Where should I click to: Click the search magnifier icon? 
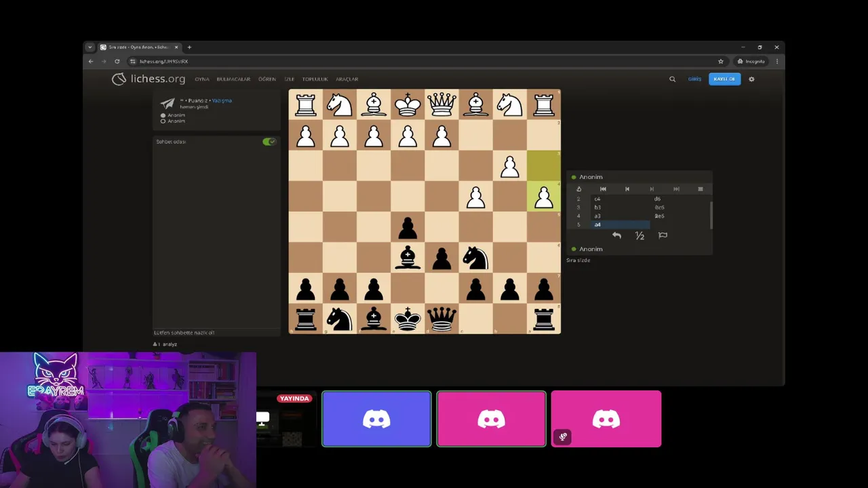672,79
